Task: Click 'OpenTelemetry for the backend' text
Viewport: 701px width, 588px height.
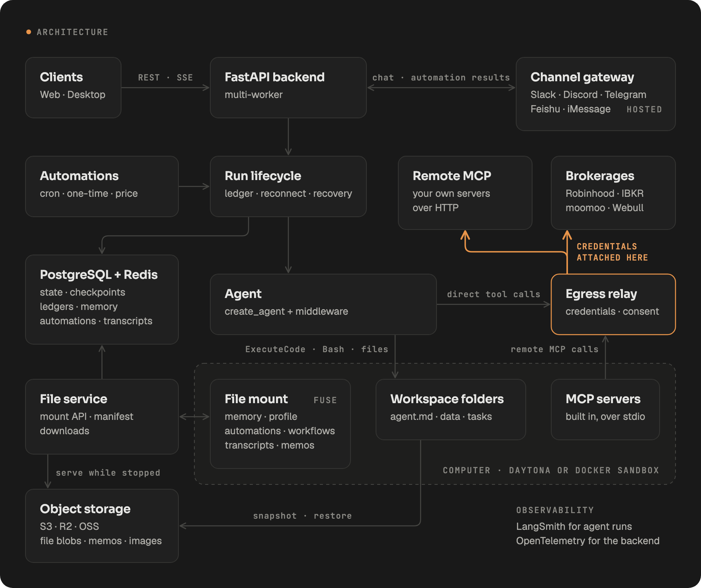Action: click(x=588, y=541)
